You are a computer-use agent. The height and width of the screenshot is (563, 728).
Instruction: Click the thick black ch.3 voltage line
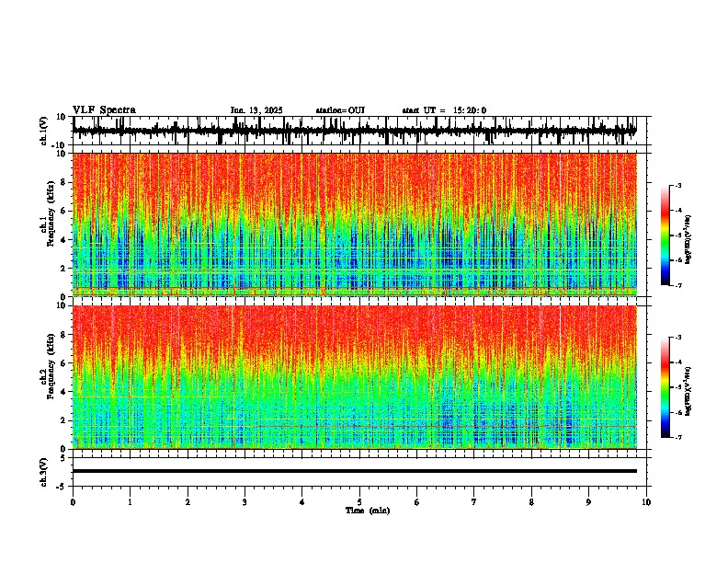coord(355,471)
